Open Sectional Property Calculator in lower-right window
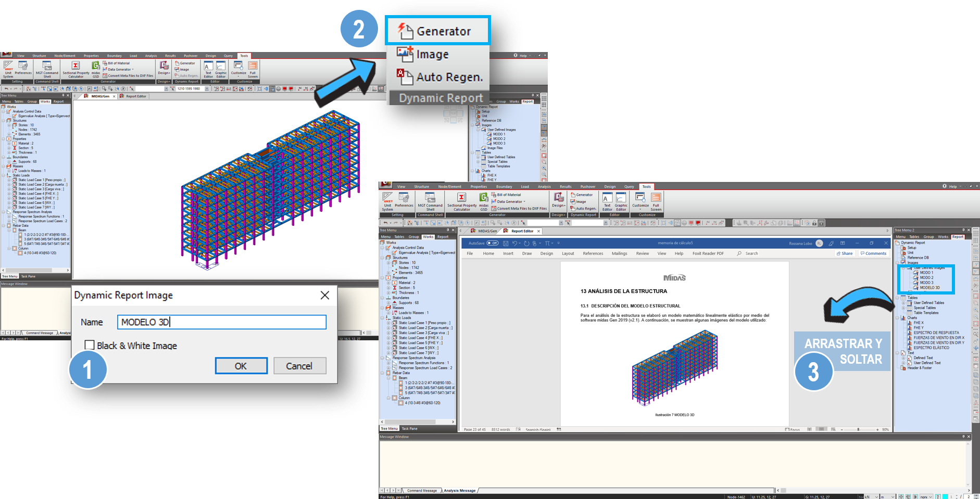This screenshot has width=980, height=499. [x=461, y=201]
